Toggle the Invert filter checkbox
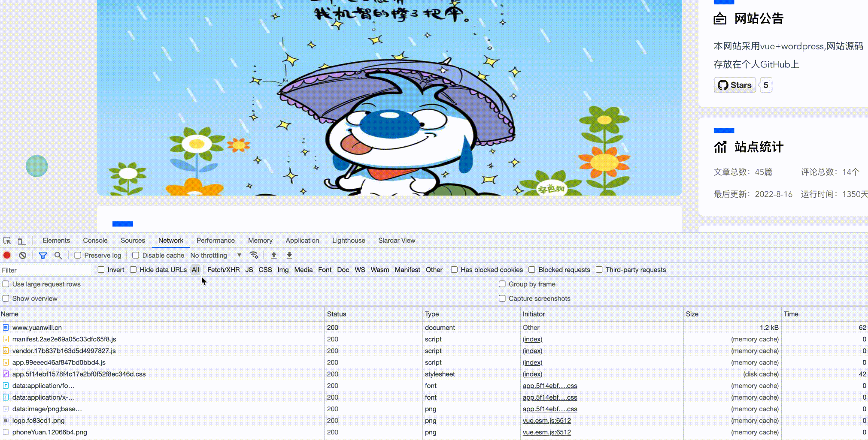 coord(101,270)
